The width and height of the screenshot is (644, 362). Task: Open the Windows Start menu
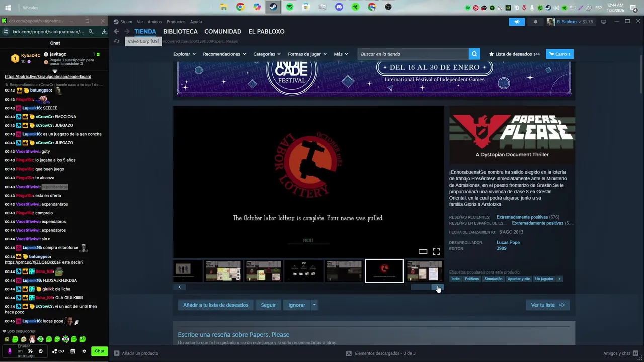pos(8,8)
